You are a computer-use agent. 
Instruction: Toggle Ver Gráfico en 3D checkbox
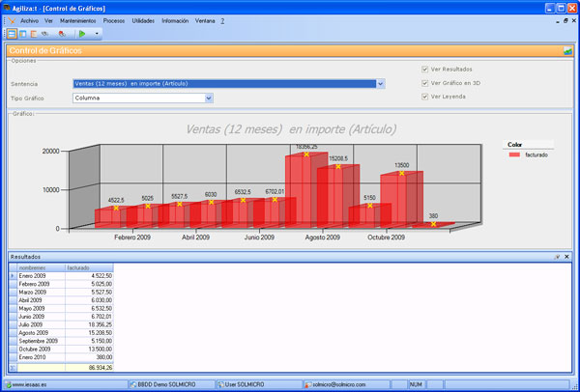click(x=425, y=83)
